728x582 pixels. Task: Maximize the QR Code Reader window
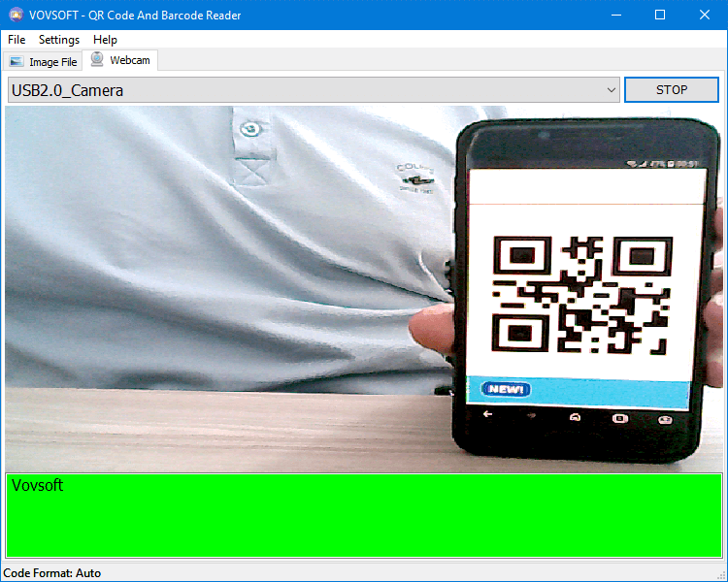pyautogui.click(x=660, y=15)
